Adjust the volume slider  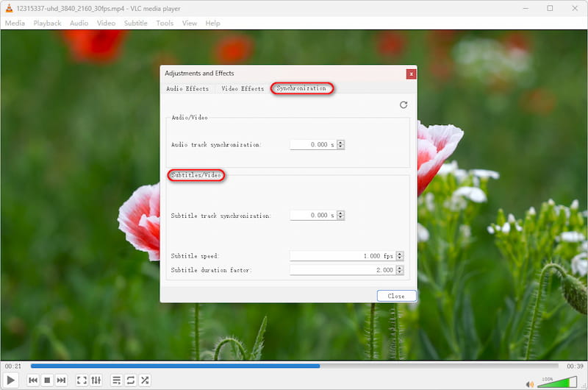click(558, 382)
